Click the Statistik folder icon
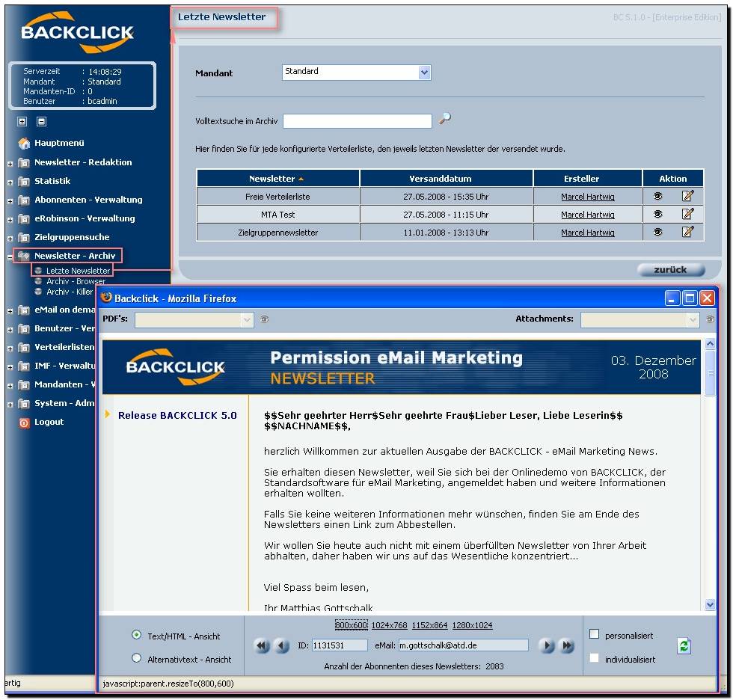This screenshot has height=700, width=733. pyautogui.click(x=24, y=181)
